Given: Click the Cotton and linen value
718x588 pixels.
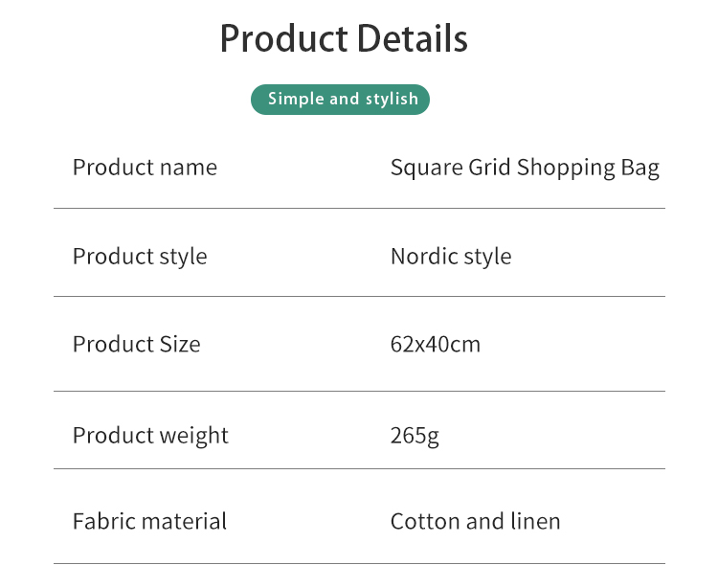Looking at the screenshot, I should tap(475, 522).
